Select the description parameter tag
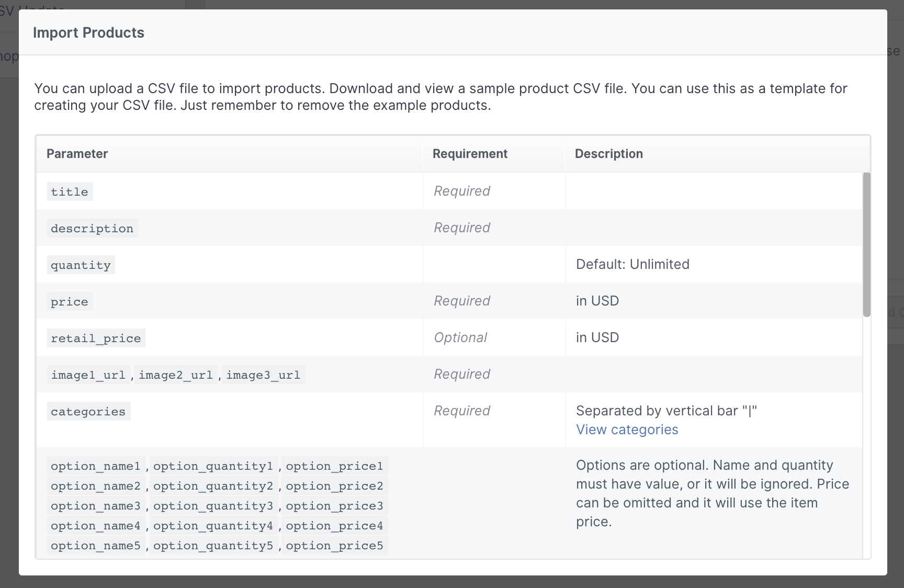 92,229
